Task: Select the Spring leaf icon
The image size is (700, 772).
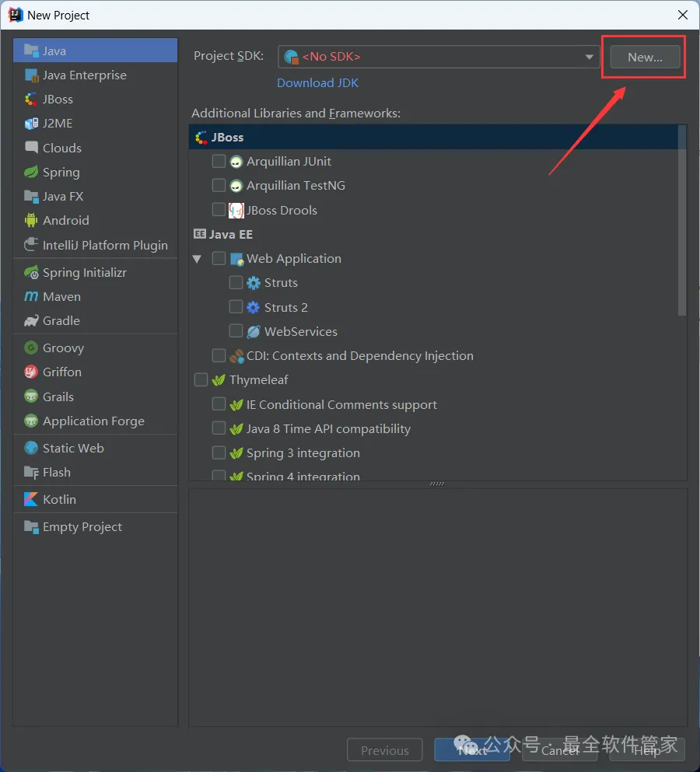Action: [31, 172]
